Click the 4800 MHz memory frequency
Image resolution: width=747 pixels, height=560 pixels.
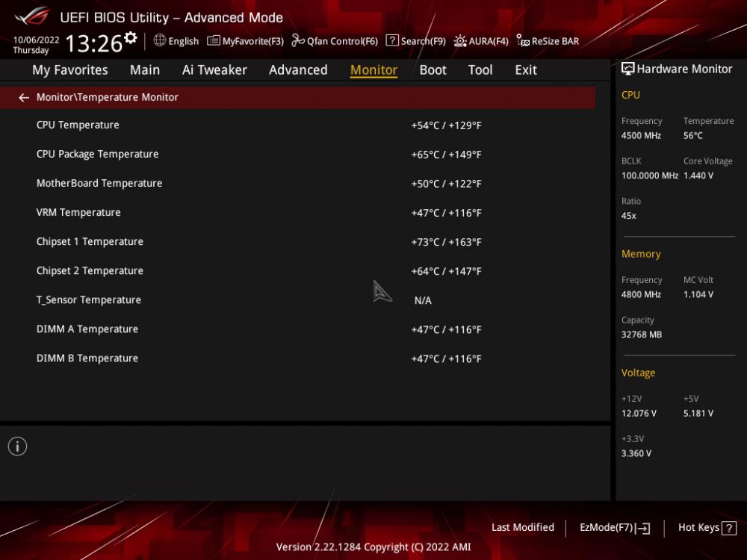[641, 295]
